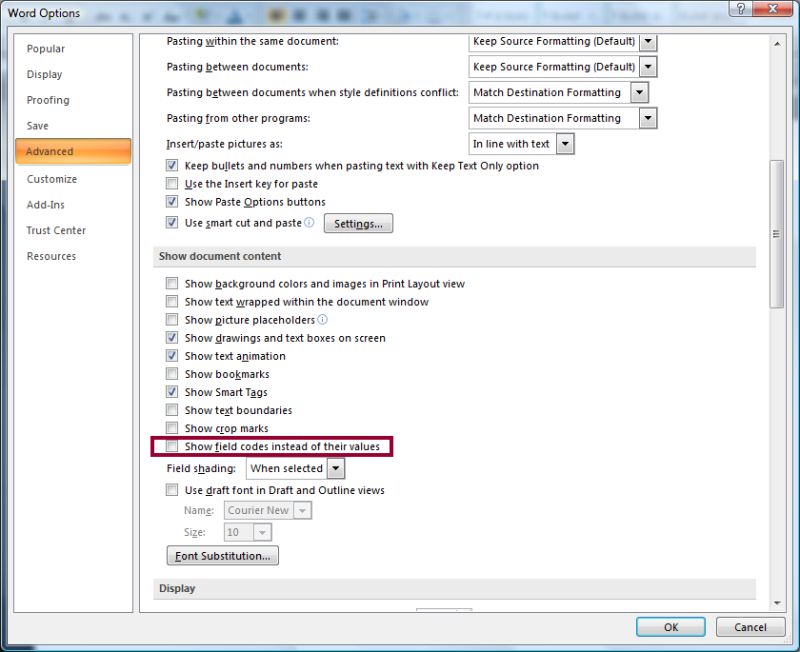800x652 pixels.
Task: Open Pasting within the same document dropdown
Action: [x=648, y=41]
